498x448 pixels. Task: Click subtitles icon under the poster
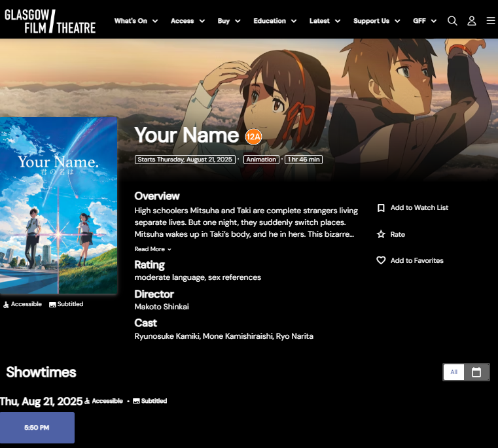pos(52,305)
